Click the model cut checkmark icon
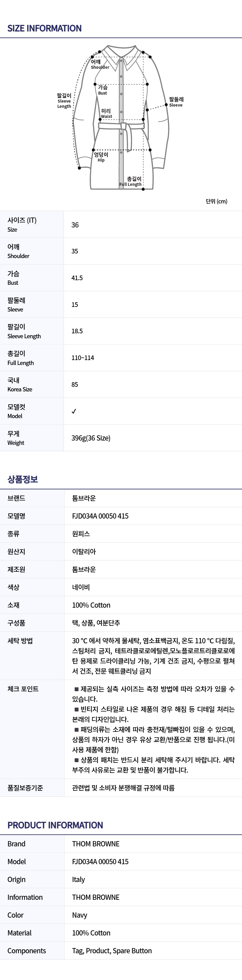 [74, 411]
